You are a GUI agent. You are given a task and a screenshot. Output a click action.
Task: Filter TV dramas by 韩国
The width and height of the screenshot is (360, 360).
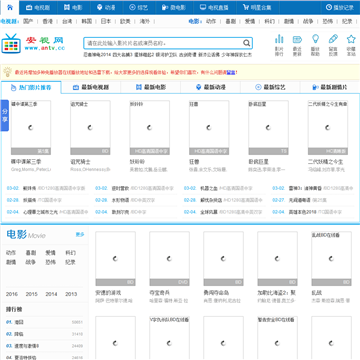[87, 22]
